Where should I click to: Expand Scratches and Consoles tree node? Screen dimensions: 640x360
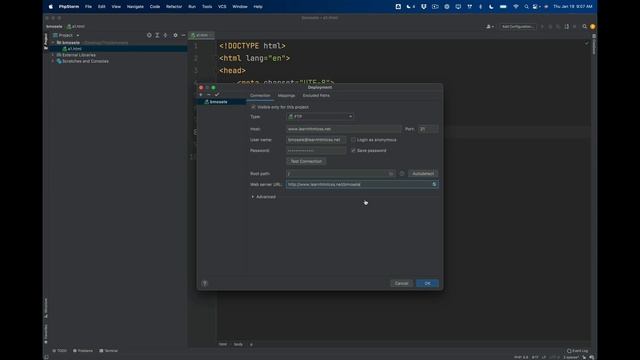pos(53,61)
